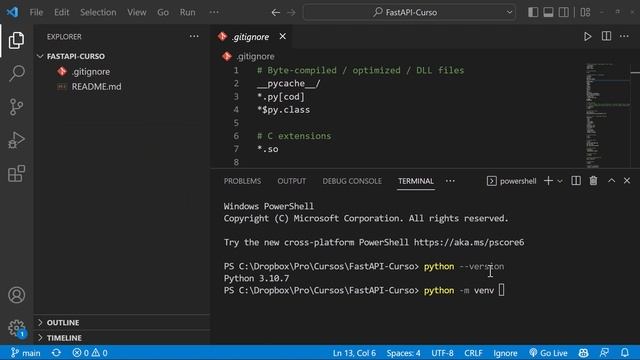640x360 pixels.
Task: Click the powershell terminal label
Action: 511,181
